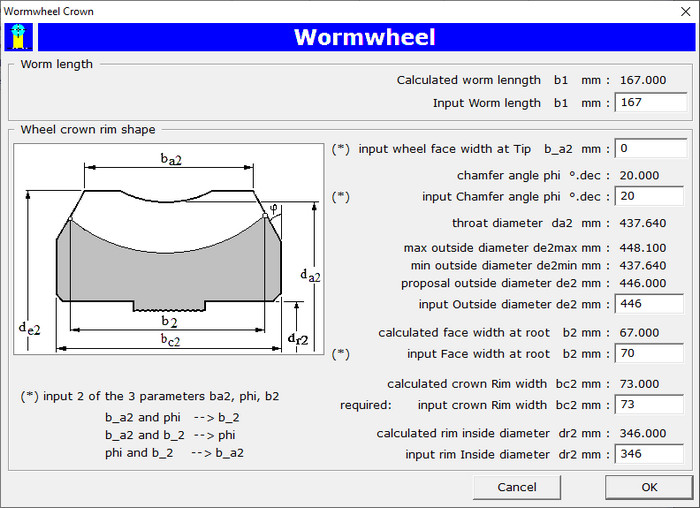Edit the input Face width at root b2 field
Image resolution: width=700 pixels, height=508 pixels.
pyautogui.click(x=650, y=353)
